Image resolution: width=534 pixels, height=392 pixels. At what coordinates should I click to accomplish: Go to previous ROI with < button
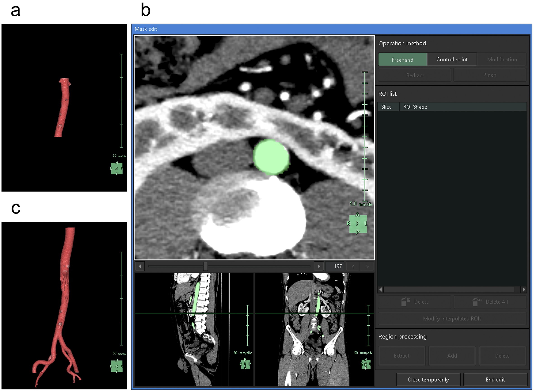click(353, 266)
